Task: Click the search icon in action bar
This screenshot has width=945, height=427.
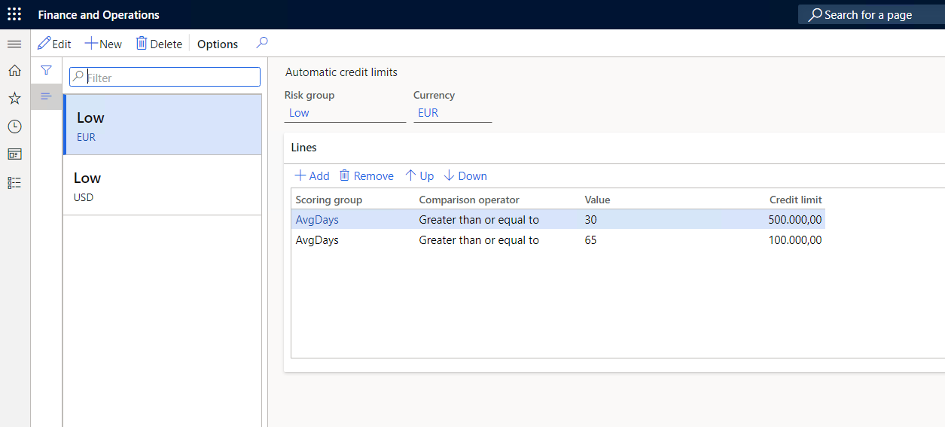Action: (262, 43)
